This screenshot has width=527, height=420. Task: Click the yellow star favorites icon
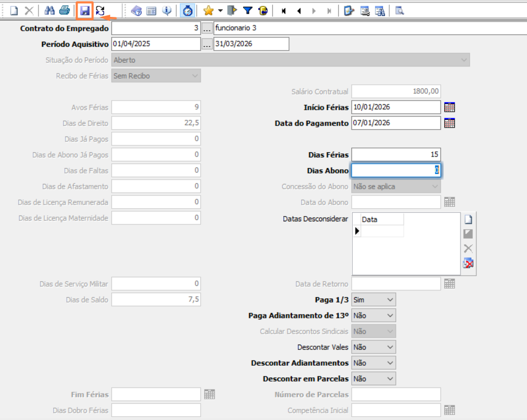pos(208,11)
